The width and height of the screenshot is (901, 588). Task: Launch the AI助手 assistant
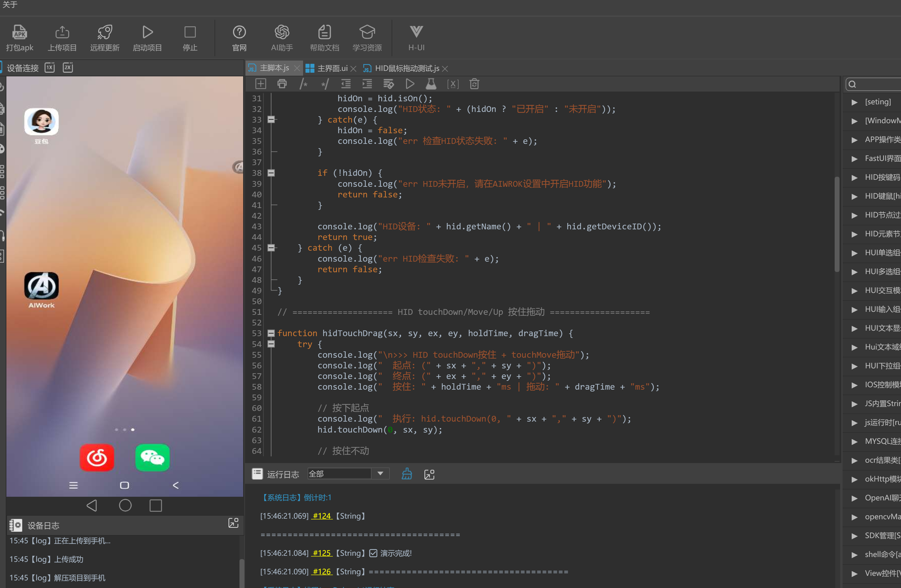(x=282, y=38)
